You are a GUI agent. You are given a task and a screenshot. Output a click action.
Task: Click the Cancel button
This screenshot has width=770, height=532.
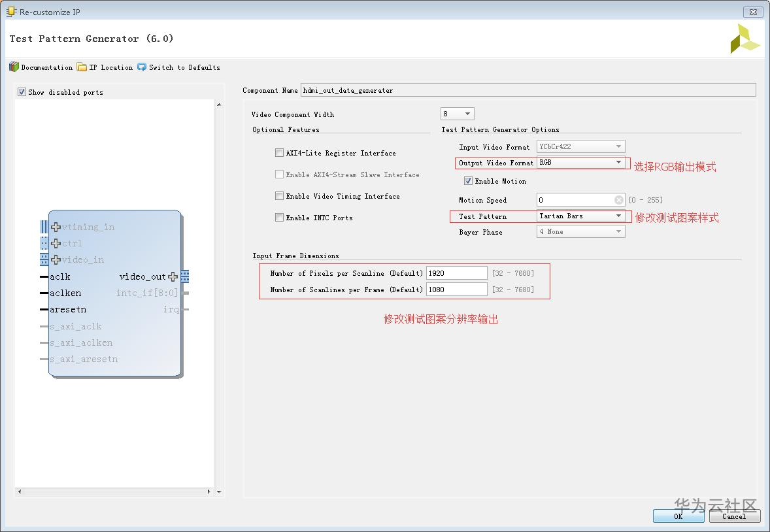(734, 516)
